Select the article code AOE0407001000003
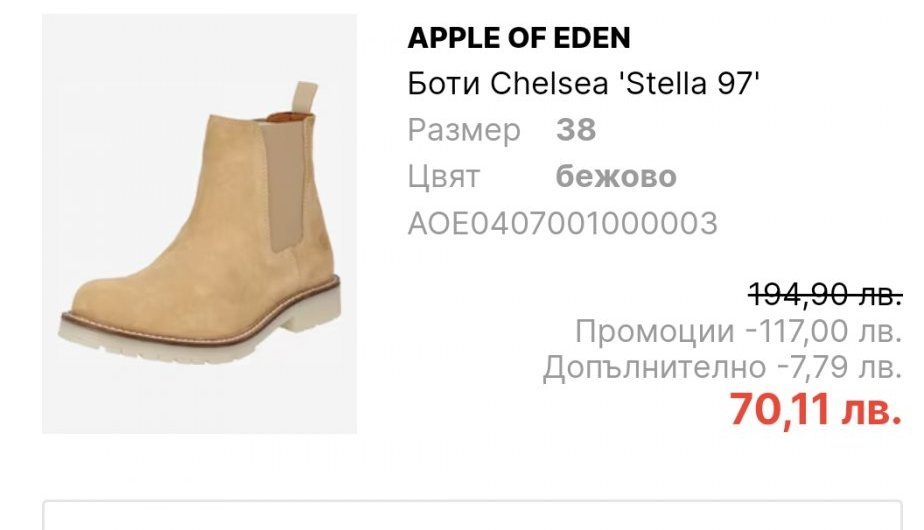 tap(563, 223)
